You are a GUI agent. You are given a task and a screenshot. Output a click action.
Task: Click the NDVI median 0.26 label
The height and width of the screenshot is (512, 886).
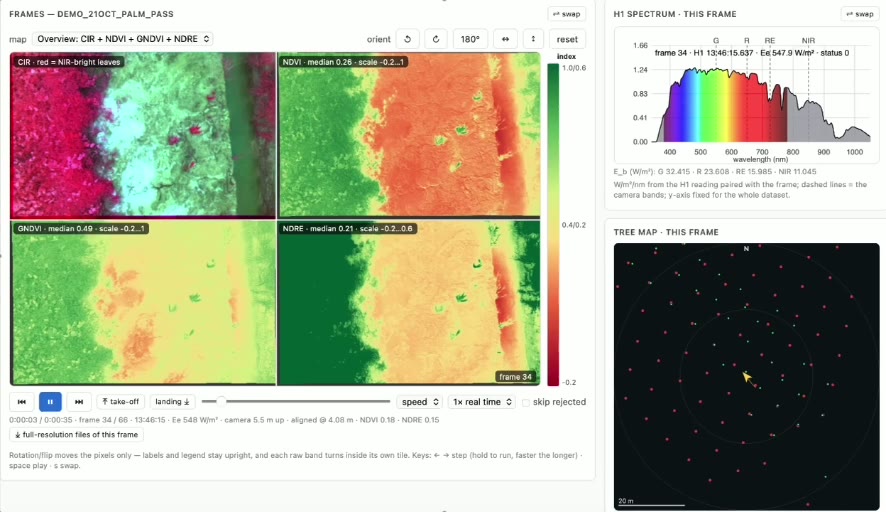pos(344,62)
